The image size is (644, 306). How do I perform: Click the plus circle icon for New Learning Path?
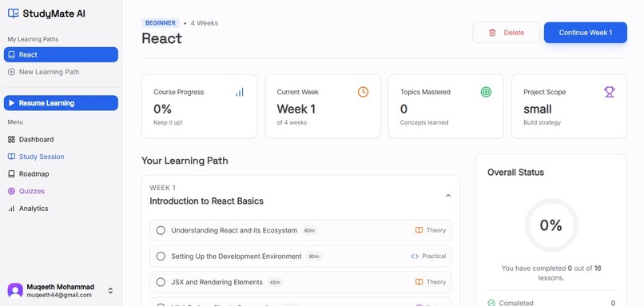(x=11, y=72)
